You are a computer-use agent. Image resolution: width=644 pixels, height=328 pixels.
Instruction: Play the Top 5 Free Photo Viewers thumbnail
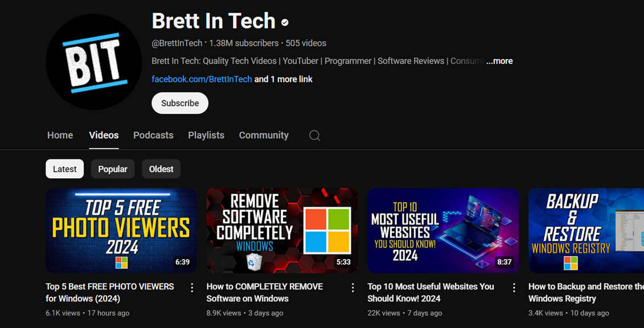pyautogui.click(x=121, y=231)
